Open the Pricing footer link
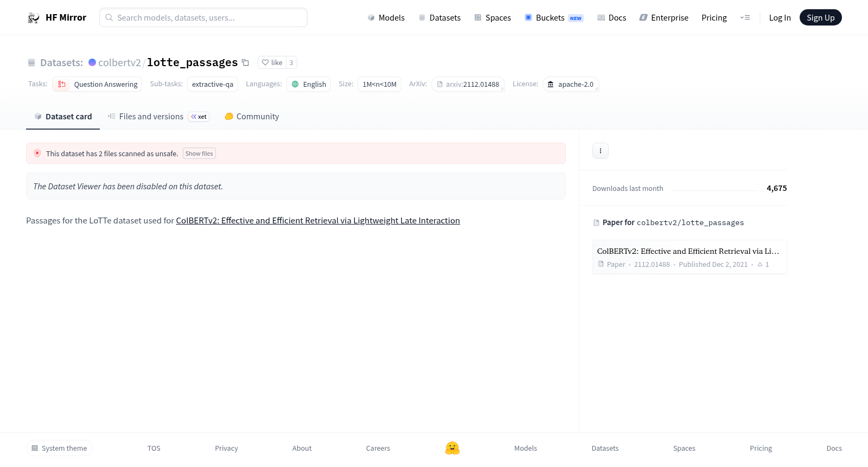The height and width of the screenshot is (467, 868). pyautogui.click(x=761, y=449)
